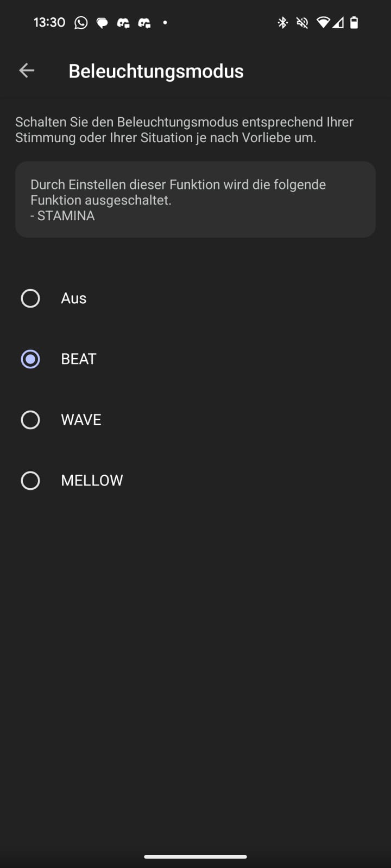Tap the first Discord notification icon
The image size is (391, 868).
pyautogui.click(x=123, y=23)
